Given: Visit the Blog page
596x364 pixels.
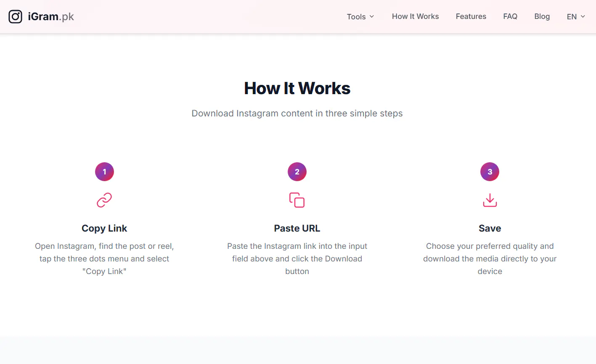Looking at the screenshot, I should coord(542,16).
